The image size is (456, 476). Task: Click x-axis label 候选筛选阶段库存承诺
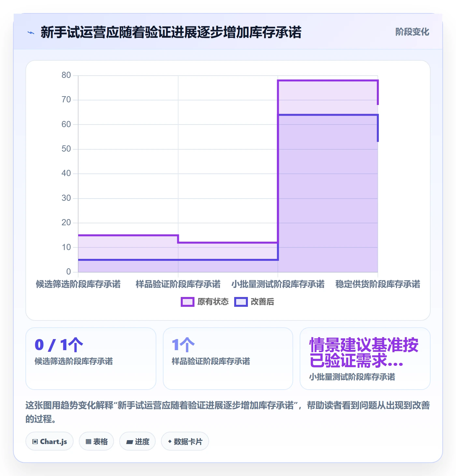coord(78,284)
